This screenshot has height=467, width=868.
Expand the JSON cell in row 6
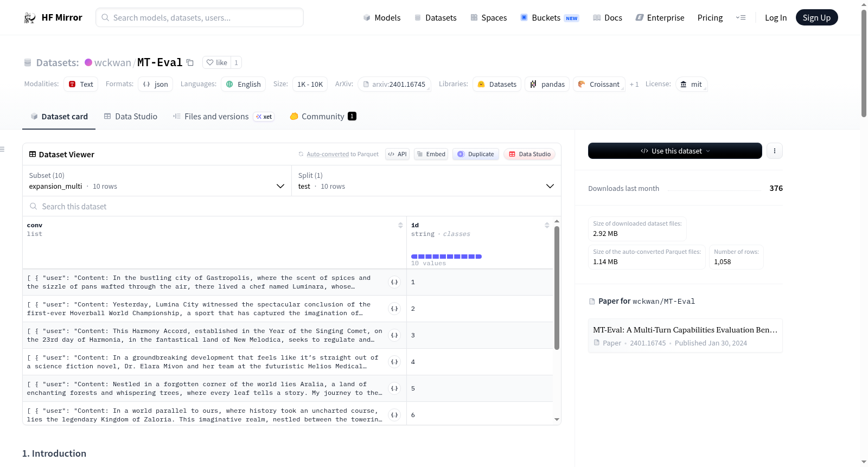[394, 415]
